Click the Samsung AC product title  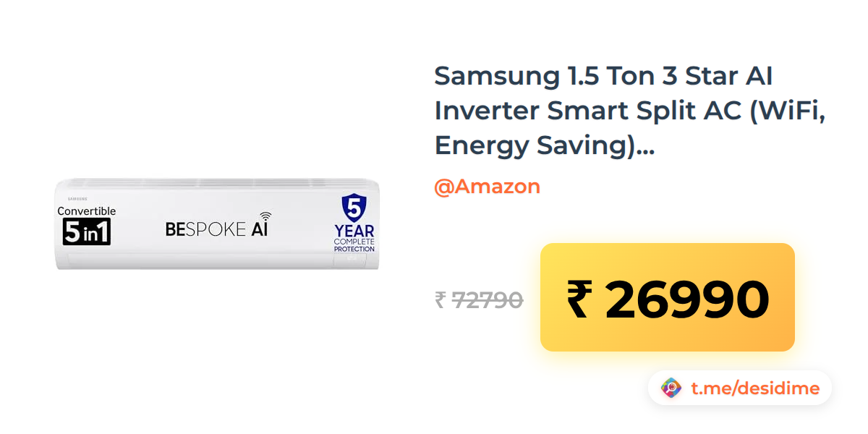(630, 111)
